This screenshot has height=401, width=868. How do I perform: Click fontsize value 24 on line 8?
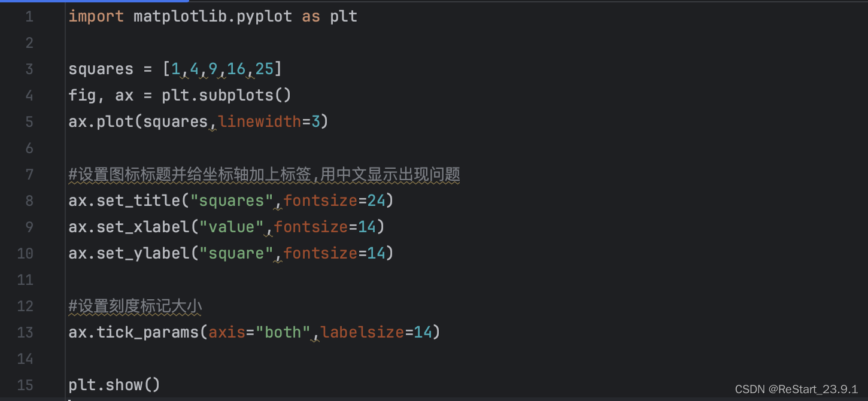pos(376,200)
